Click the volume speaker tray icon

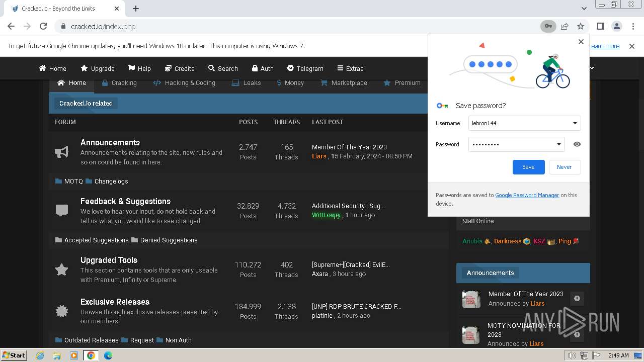pos(572,355)
